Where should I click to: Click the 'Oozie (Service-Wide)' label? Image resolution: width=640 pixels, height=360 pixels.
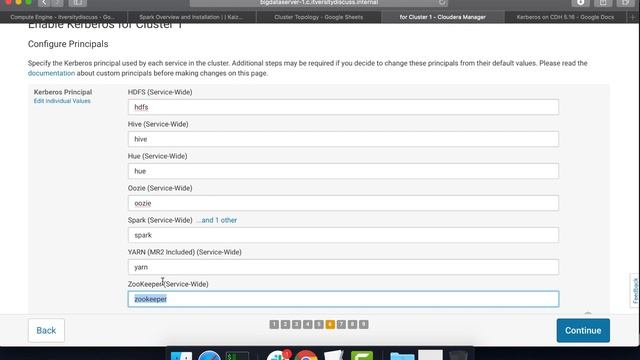160,188
